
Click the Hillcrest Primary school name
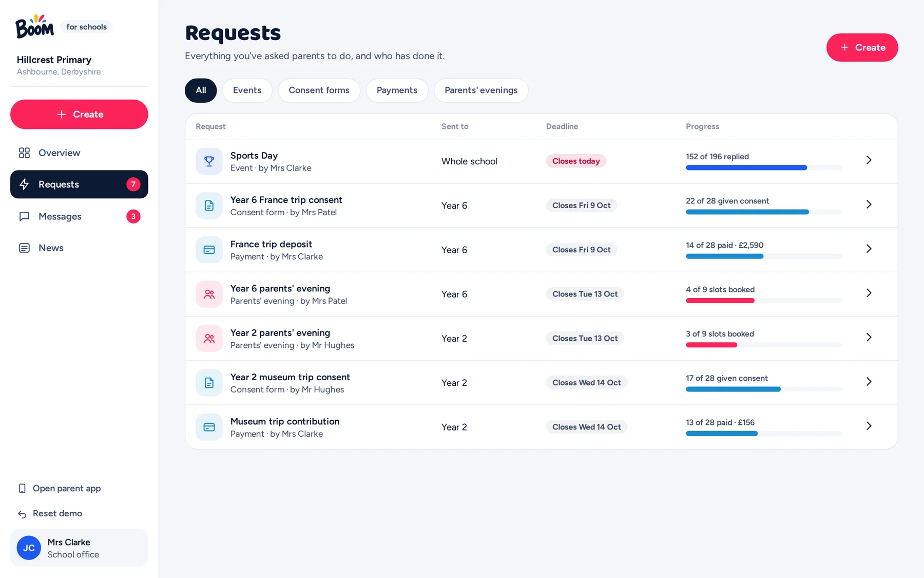pos(54,60)
